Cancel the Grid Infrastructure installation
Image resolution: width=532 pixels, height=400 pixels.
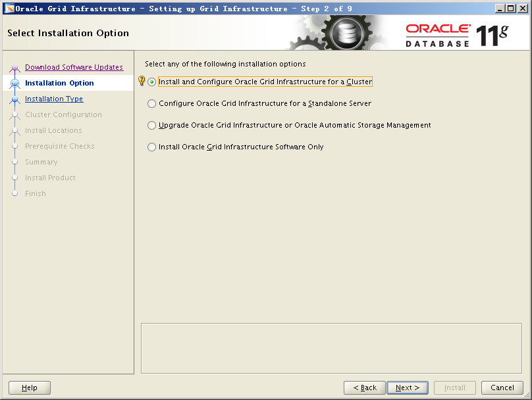(x=502, y=387)
